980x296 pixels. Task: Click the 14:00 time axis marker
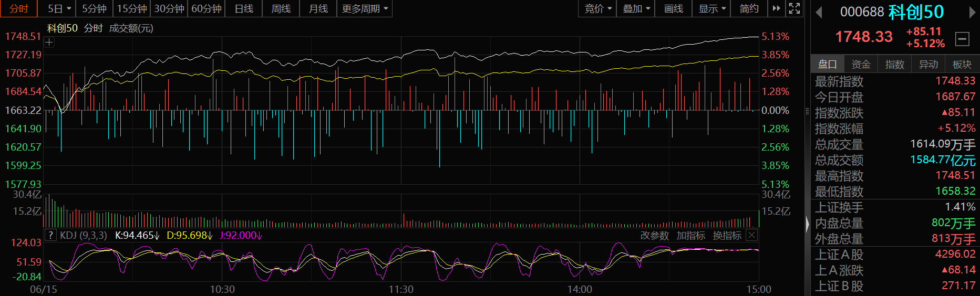tap(580, 289)
